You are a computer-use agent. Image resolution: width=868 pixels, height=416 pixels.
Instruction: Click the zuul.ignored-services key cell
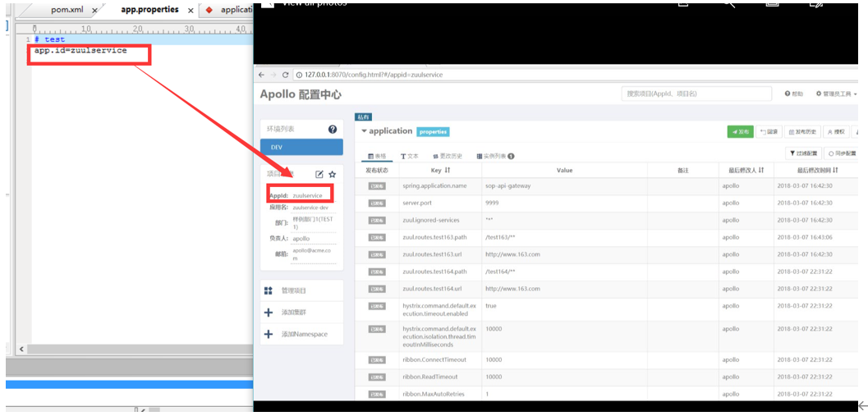point(440,221)
